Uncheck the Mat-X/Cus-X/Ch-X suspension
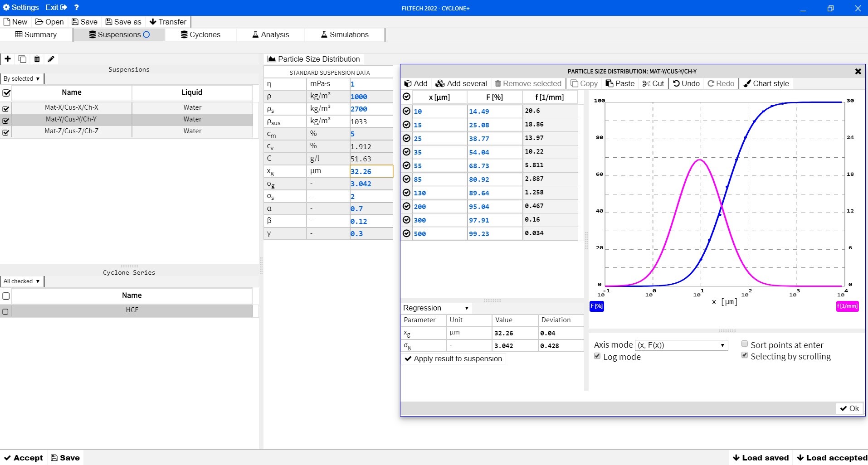This screenshot has height=465, width=868. (x=6, y=109)
